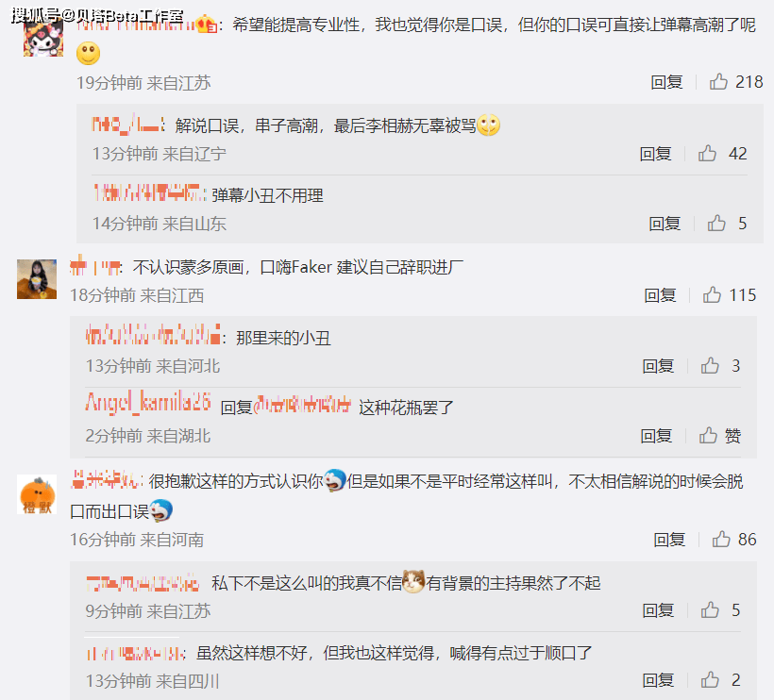Like the comment with 218 likes
This screenshot has height=700, width=774.
[718, 81]
